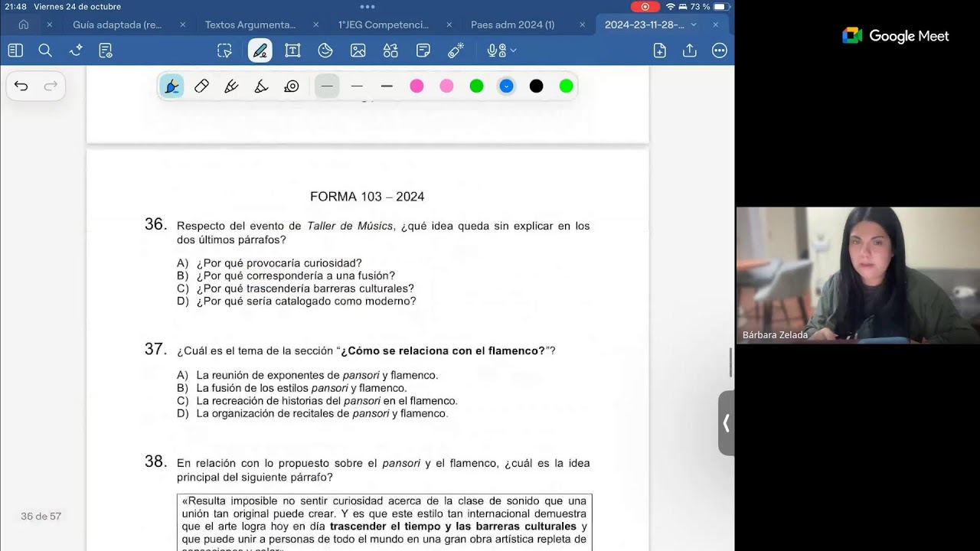Redo the last action
980x551 pixels.
51,86
